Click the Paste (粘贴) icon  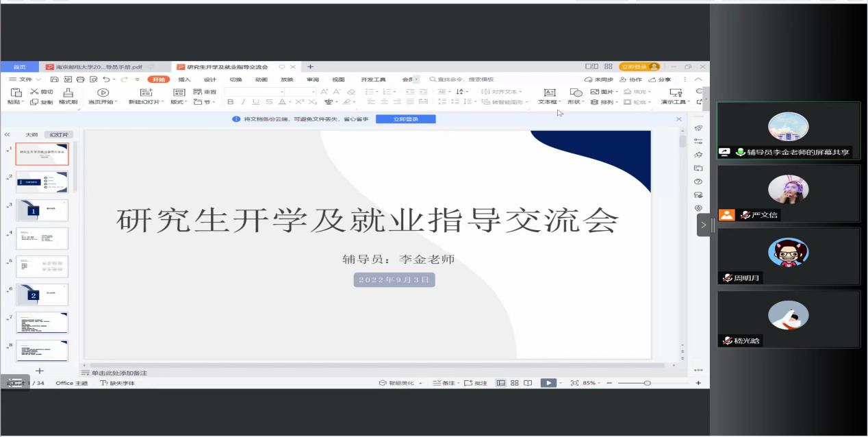(x=16, y=92)
